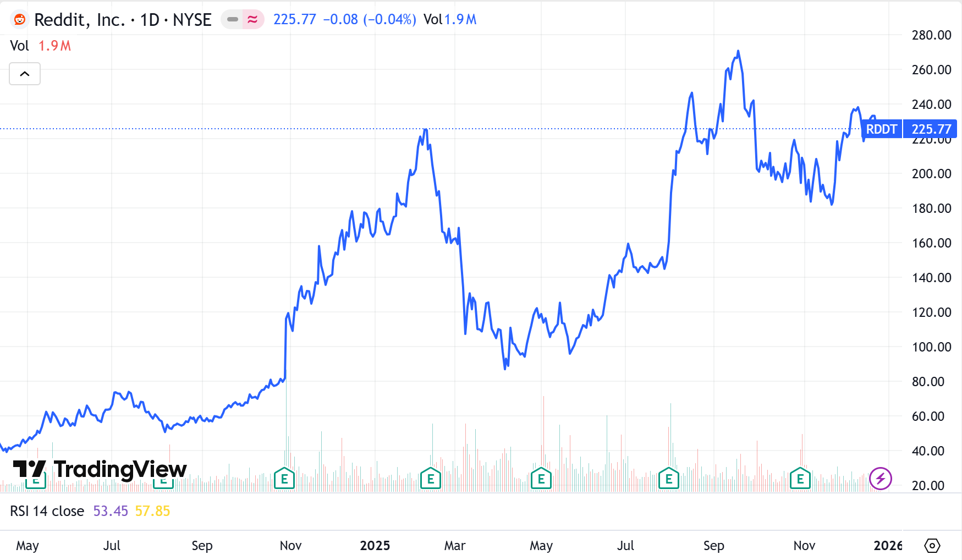Click the Reddit logo icon
Screen dimensions: 962x560
point(20,19)
